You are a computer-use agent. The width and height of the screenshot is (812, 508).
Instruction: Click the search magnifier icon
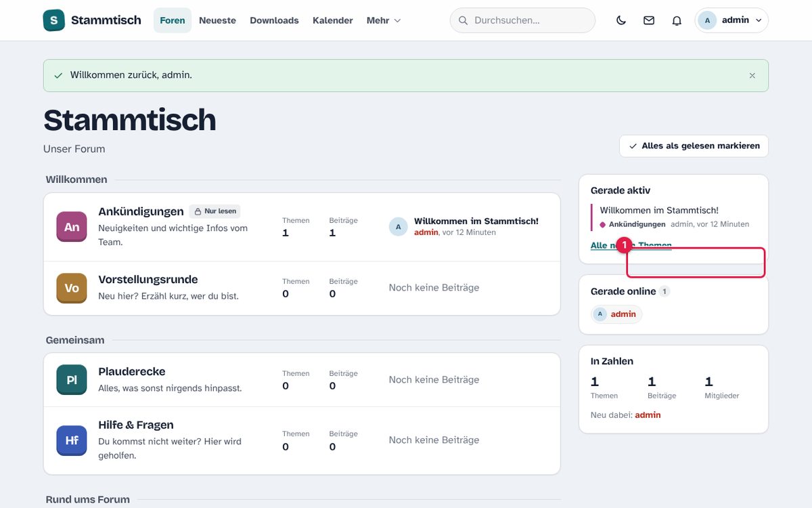(x=464, y=20)
